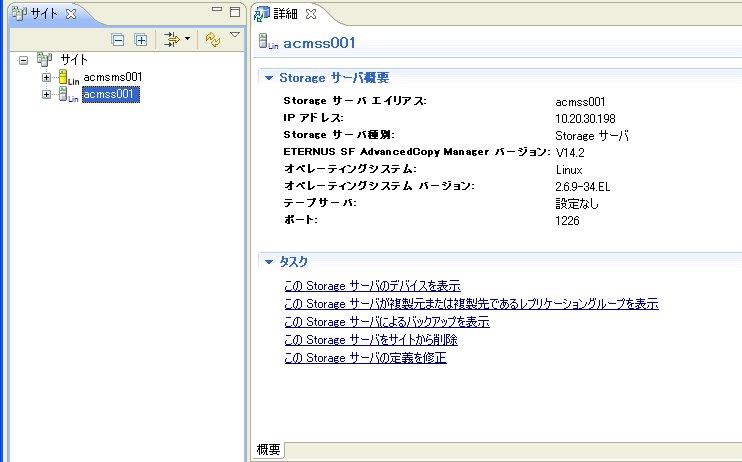Click the Expand All icon in site toolbar
The width and height of the screenshot is (742, 462).
click(x=141, y=40)
